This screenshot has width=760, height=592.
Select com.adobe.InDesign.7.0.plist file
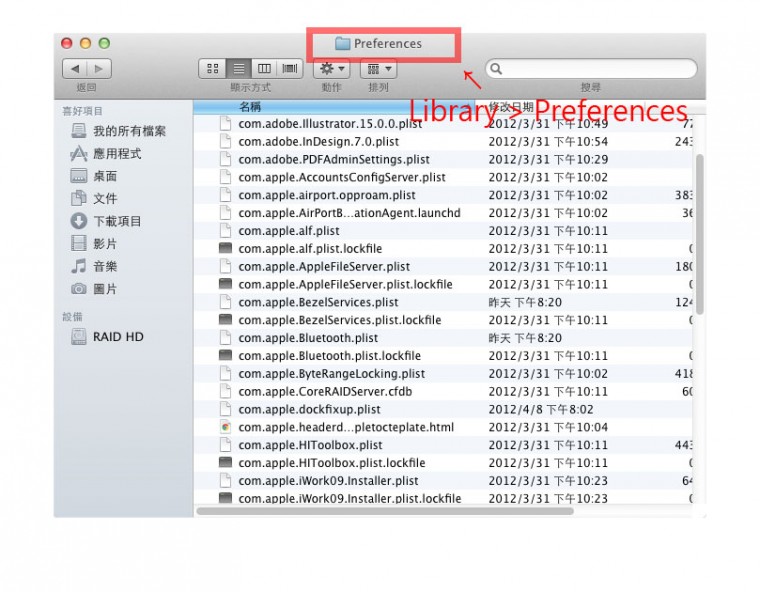point(318,142)
